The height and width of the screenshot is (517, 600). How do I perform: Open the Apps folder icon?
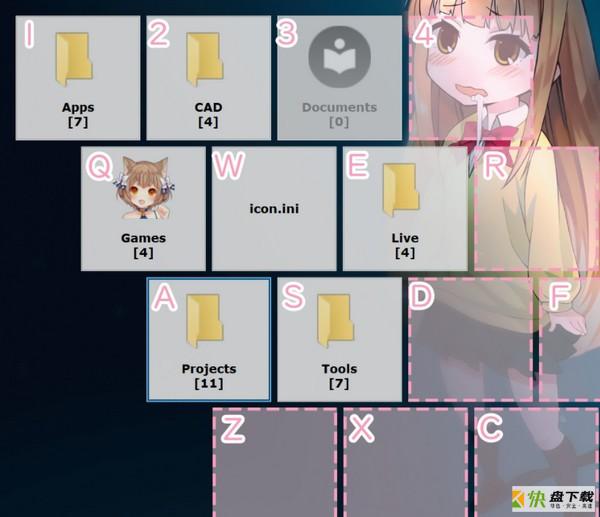pos(74,59)
